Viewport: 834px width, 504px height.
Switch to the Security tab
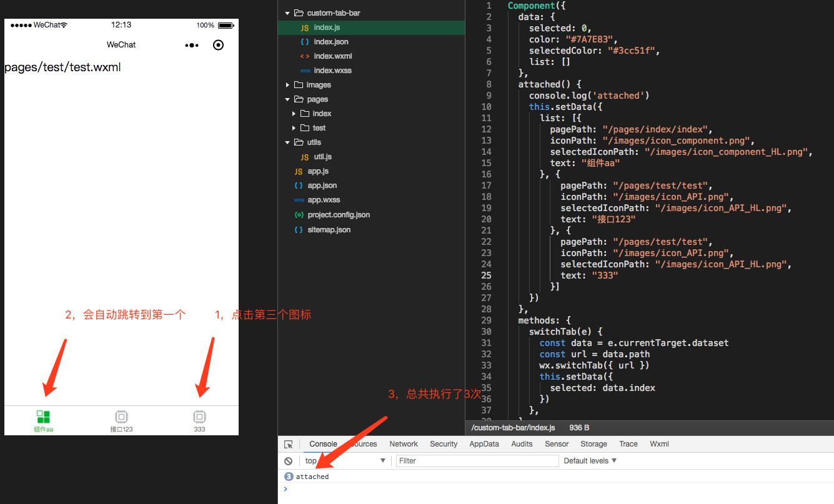(x=444, y=444)
